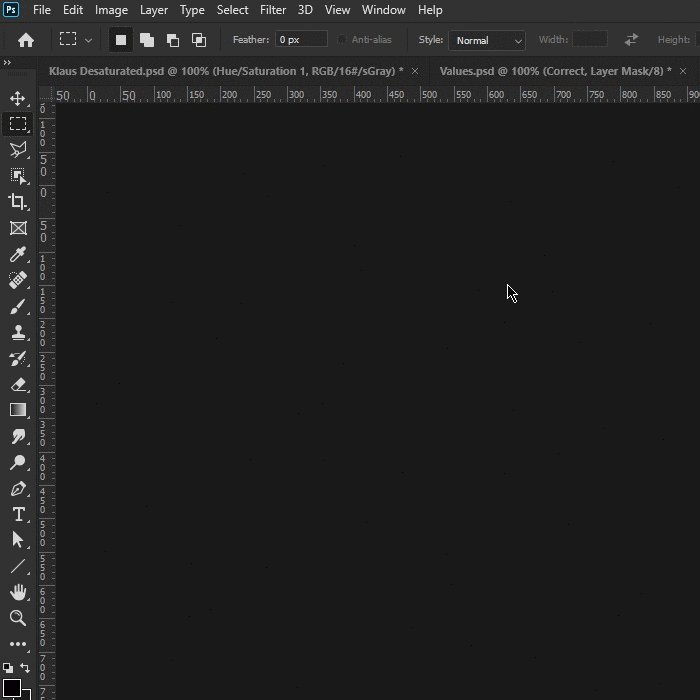Swap foreground and background colors
Viewport: 700px width, 700px height.
point(25,668)
